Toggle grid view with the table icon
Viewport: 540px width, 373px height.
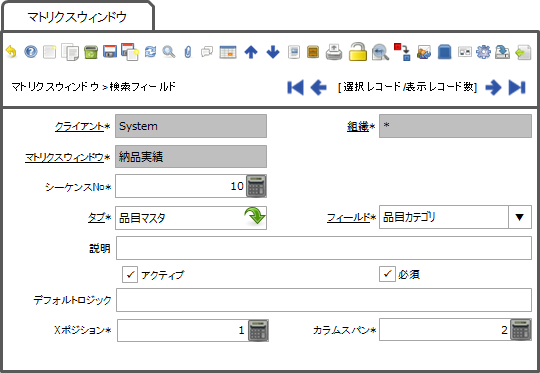click(x=228, y=52)
